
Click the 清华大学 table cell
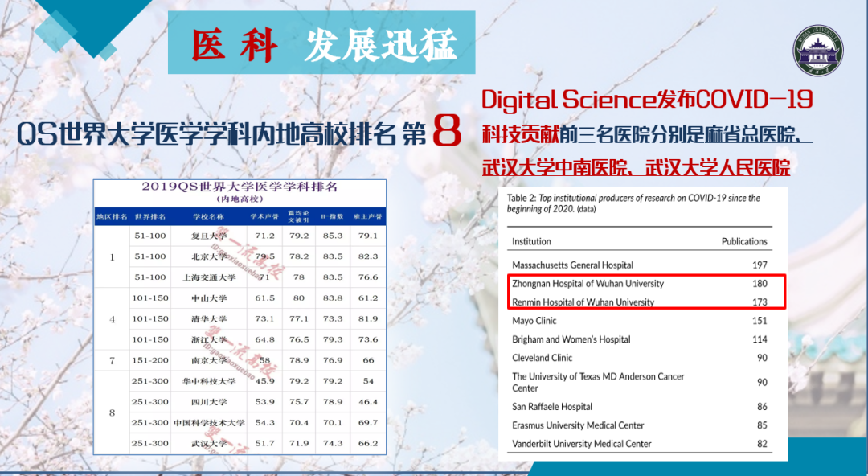point(209,318)
